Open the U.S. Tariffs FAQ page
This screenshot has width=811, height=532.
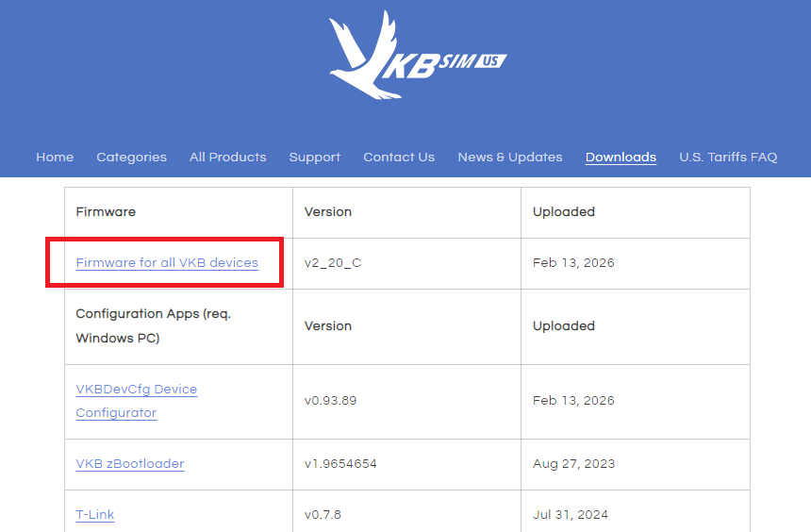click(x=728, y=158)
